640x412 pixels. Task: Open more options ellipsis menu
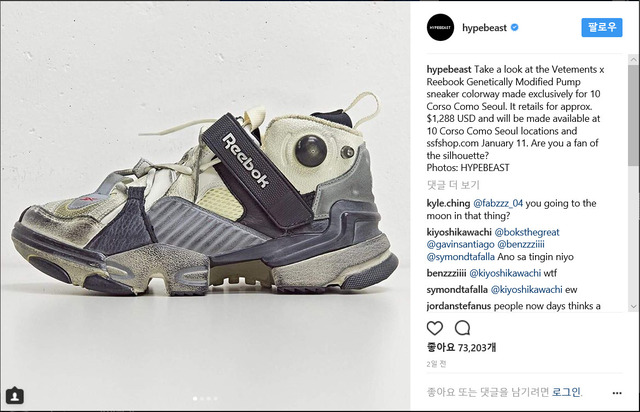tap(617, 393)
